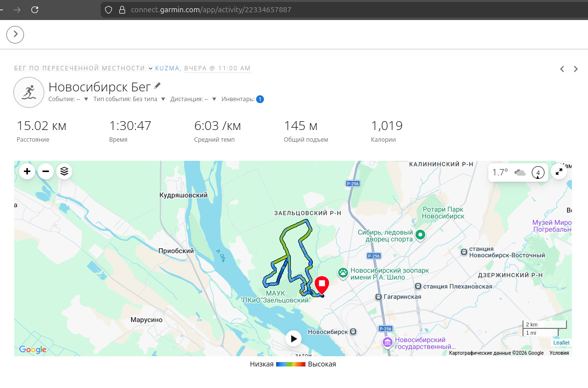Open the KUZMA profile link
The image size is (588, 388).
click(167, 68)
